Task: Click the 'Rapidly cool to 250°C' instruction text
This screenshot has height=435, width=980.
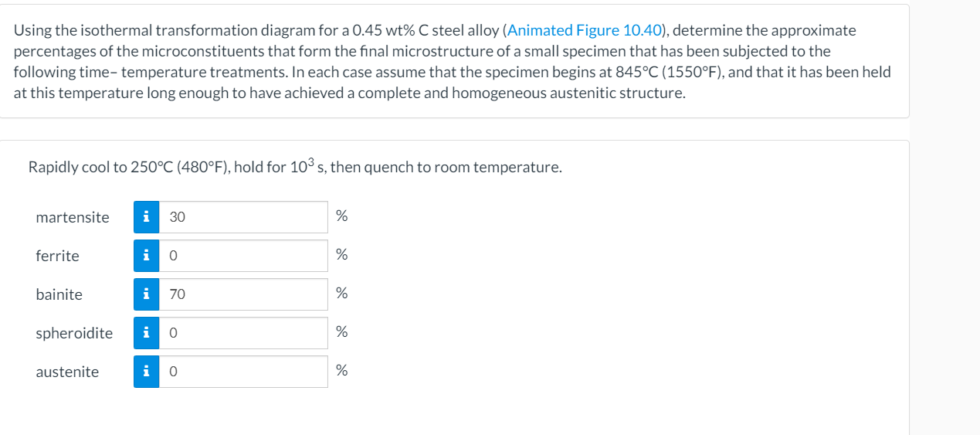Action: (x=295, y=167)
